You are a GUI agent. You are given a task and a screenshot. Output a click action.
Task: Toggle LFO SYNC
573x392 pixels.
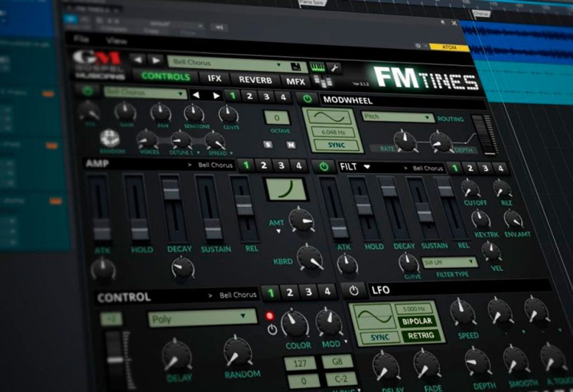click(379, 338)
